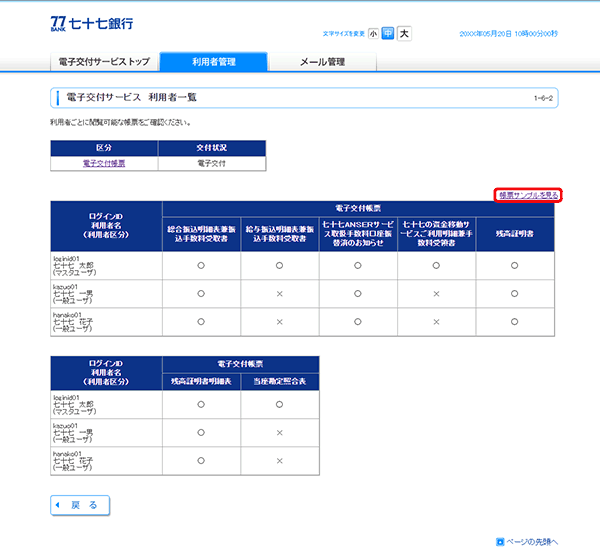Screen dimensions: 600x553
Task: Click hanako01 × mark under 資金移動サービス
Action: pyautogui.click(x=436, y=322)
